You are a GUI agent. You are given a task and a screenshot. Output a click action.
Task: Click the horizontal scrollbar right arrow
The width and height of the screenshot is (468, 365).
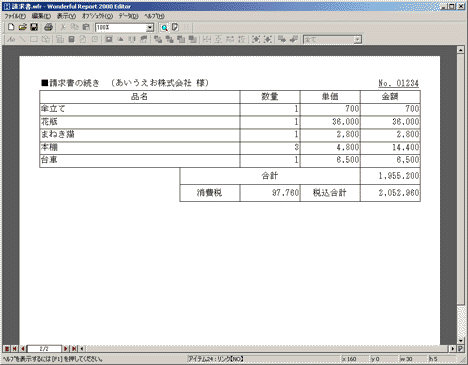click(x=453, y=349)
